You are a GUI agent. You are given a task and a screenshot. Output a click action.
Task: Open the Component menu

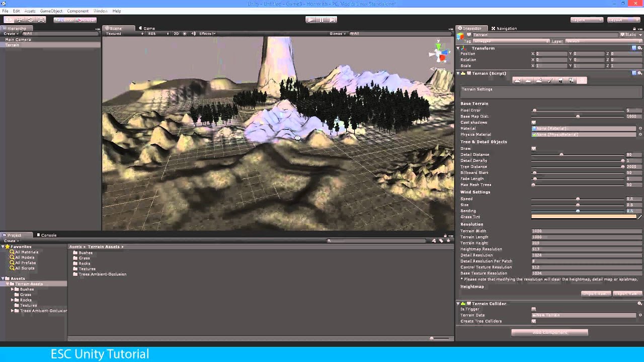77,11
